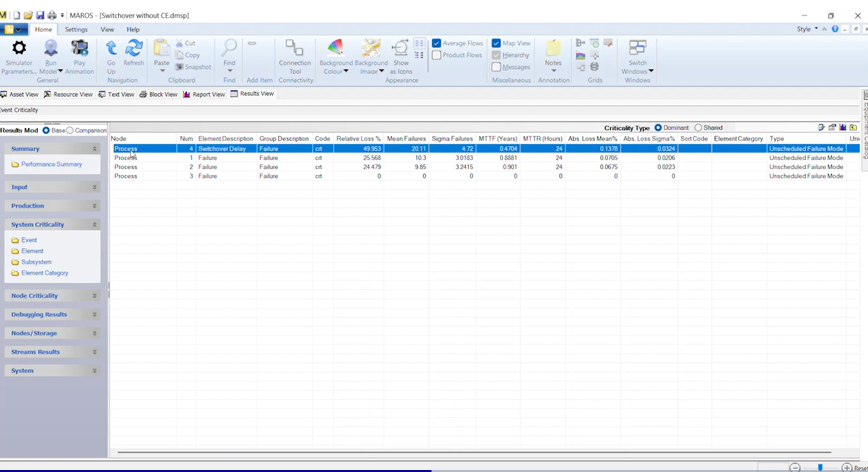Viewport: 868px width, 472px height.
Task: Take a Snapshot from the Clipboard group
Action: (x=193, y=67)
